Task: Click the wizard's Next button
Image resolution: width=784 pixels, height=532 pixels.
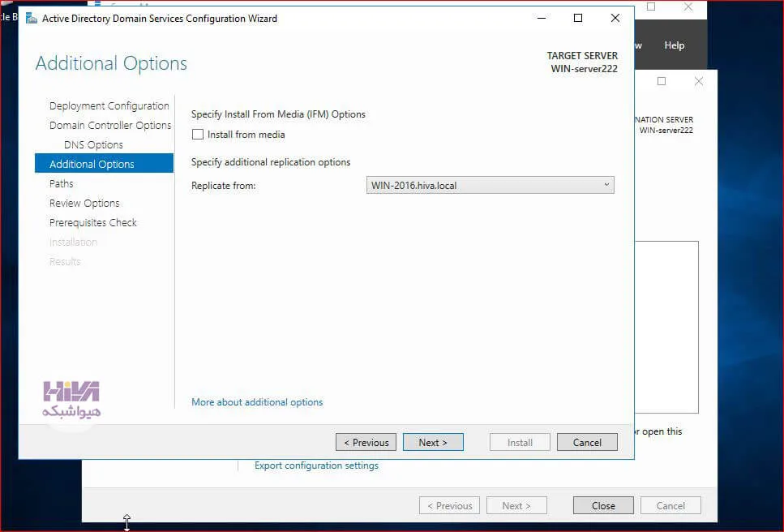Action: point(433,443)
